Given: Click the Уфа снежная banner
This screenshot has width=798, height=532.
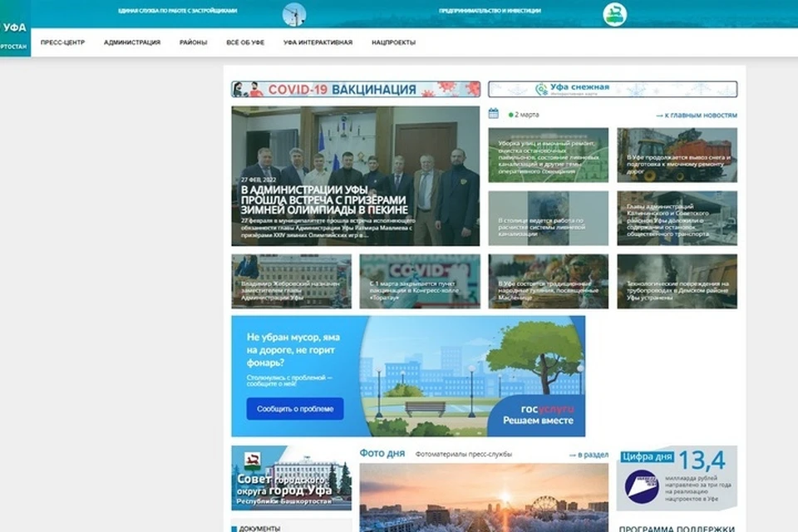Looking at the screenshot, I should click(x=613, y=89).
